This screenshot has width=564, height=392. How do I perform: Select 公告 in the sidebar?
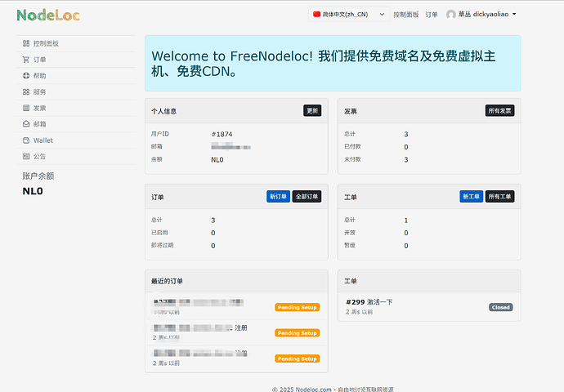75,156
